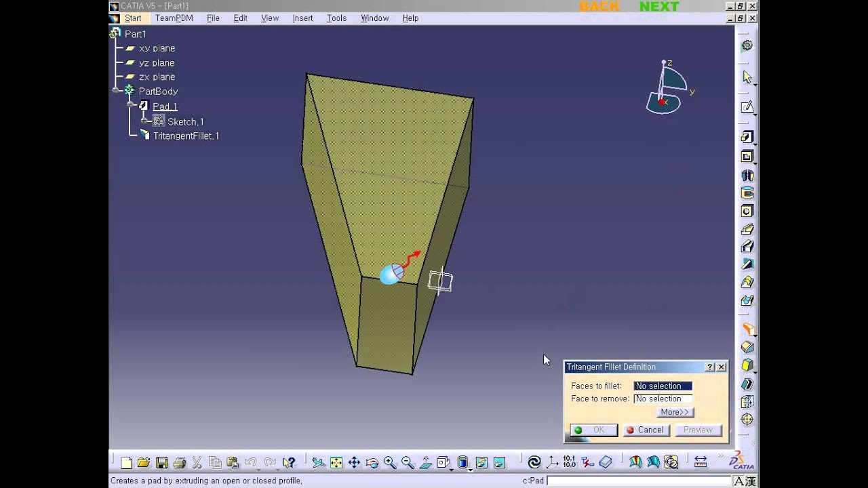Click the Hole tool icon in right toolbar
Screen dimensions: 868x488
[747, 211]
